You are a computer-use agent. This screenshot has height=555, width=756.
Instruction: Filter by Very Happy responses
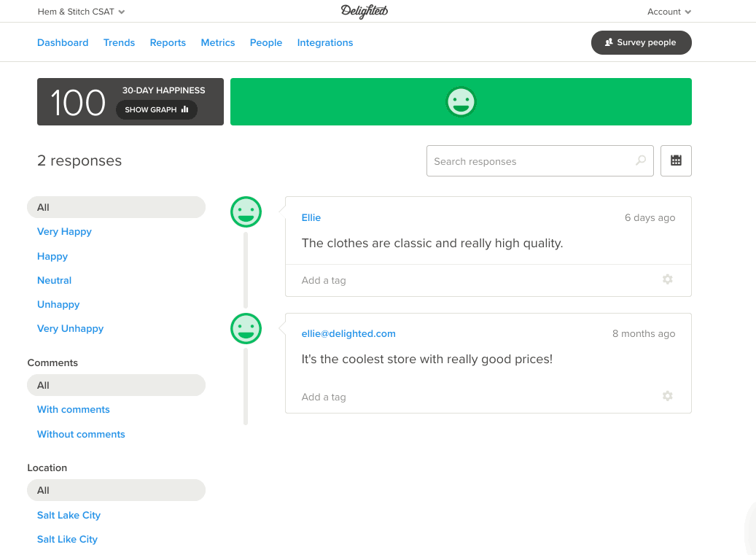[64, 231]
